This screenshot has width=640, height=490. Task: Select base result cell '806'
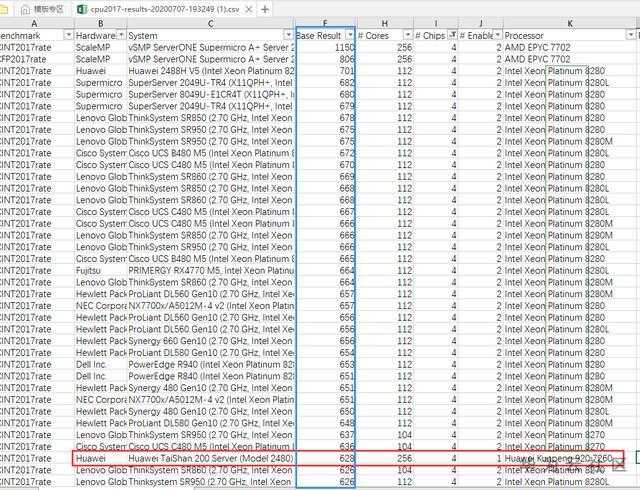[x=325, y=59]
